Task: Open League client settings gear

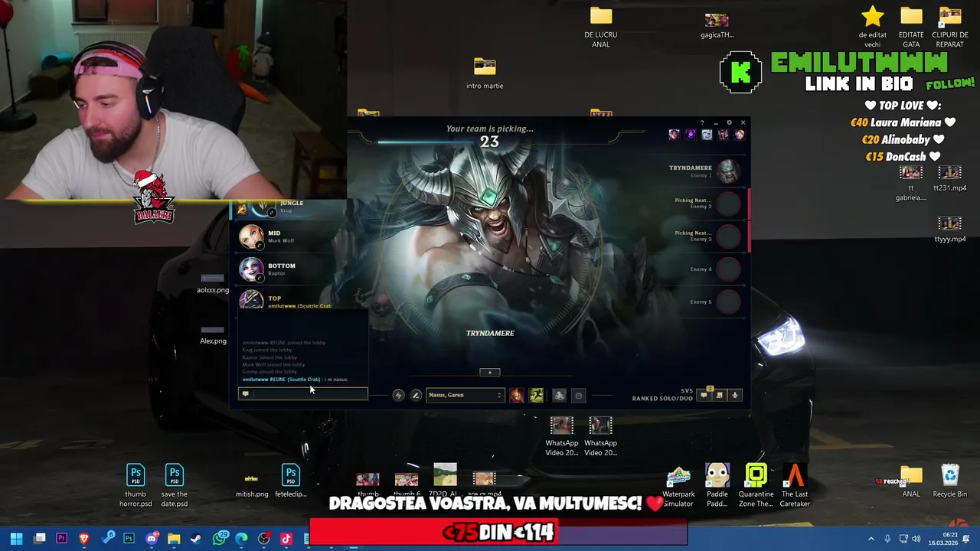Action: pos(729,122)
